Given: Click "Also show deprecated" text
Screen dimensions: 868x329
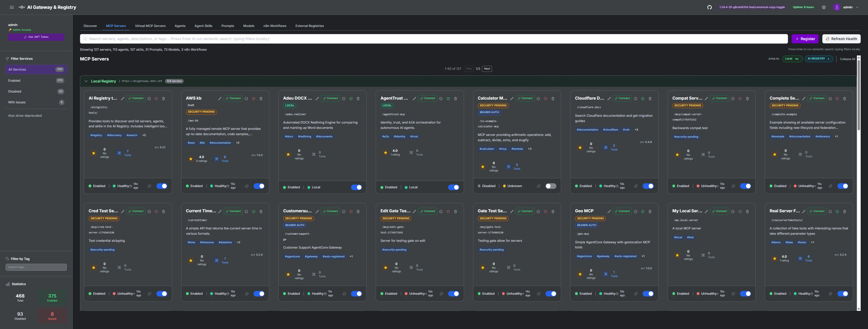Looking at the screenshot, I should 25,116.
